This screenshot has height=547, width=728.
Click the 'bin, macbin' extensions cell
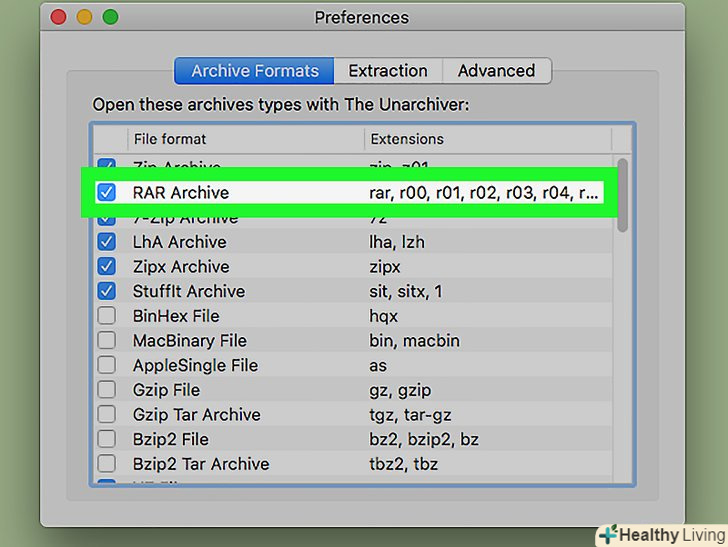click(414, 341)
